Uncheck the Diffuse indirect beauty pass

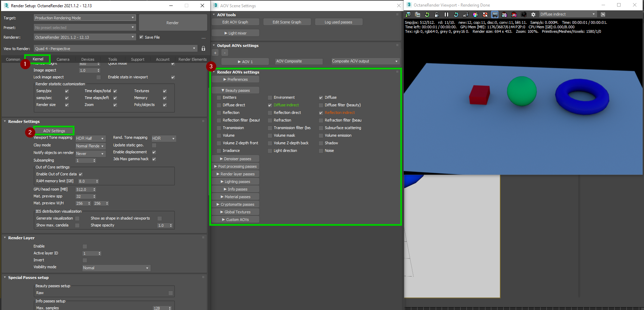(x=270, y=105)
